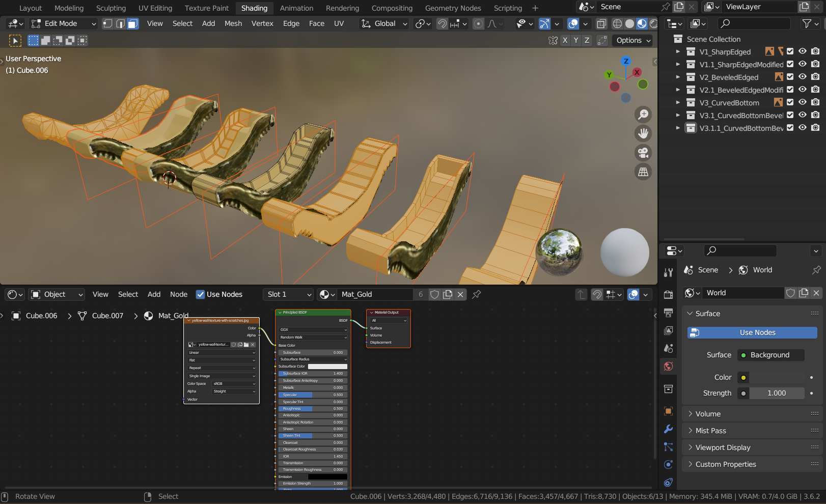
Task: Toggle proportional editing button
Action: [x=478, y=23]
